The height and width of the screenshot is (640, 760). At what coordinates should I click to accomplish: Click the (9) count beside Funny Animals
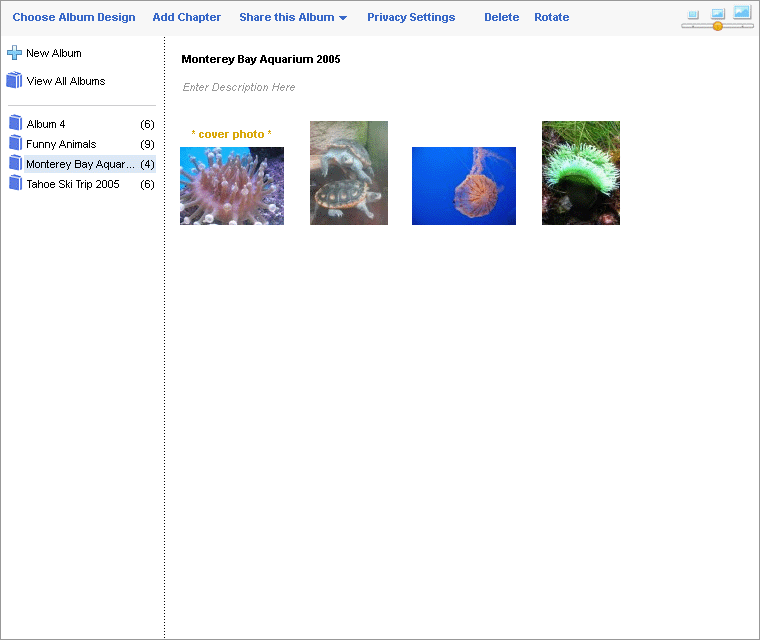click(x=147, y=144)
